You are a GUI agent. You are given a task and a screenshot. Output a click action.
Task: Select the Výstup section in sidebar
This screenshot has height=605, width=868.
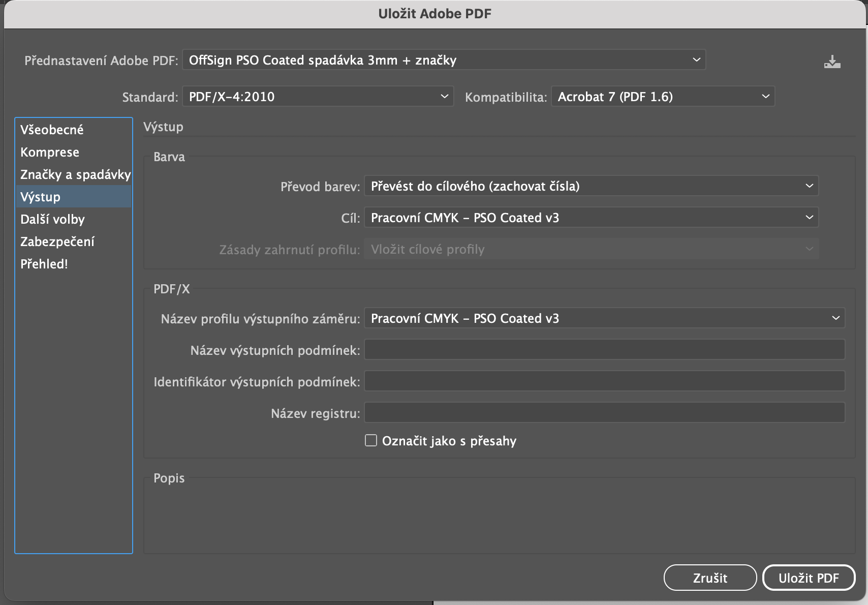74,197
